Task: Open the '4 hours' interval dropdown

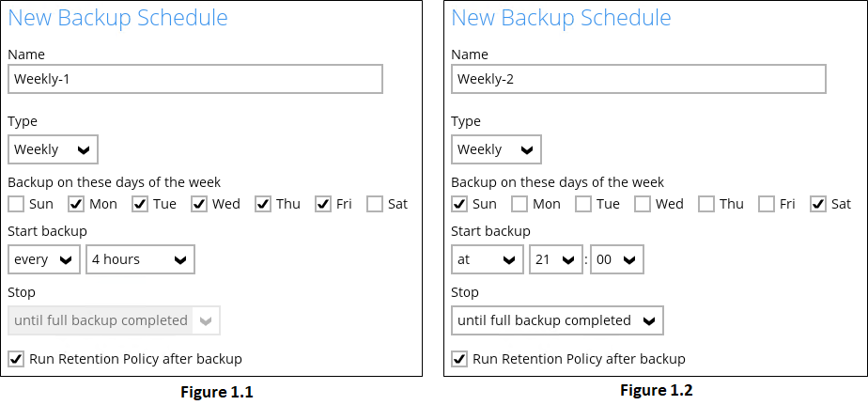Action: pyautogui.click(x=140, y=259)
